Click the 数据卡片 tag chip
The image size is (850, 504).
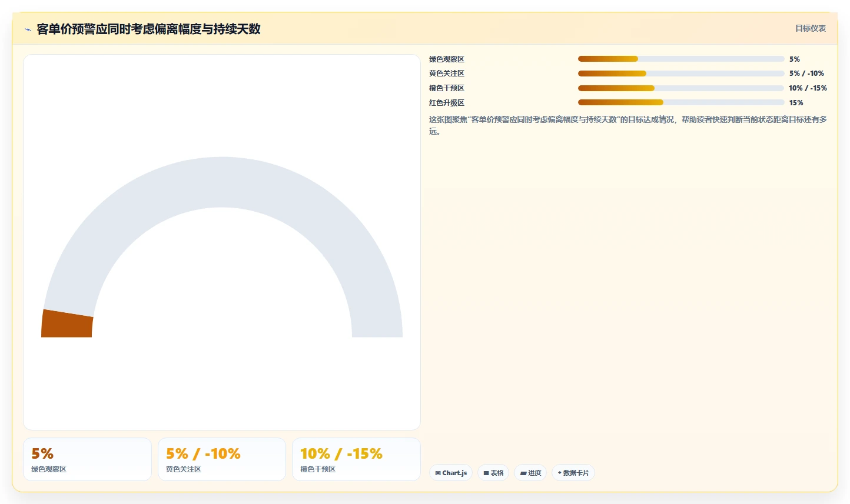point(573,473)
